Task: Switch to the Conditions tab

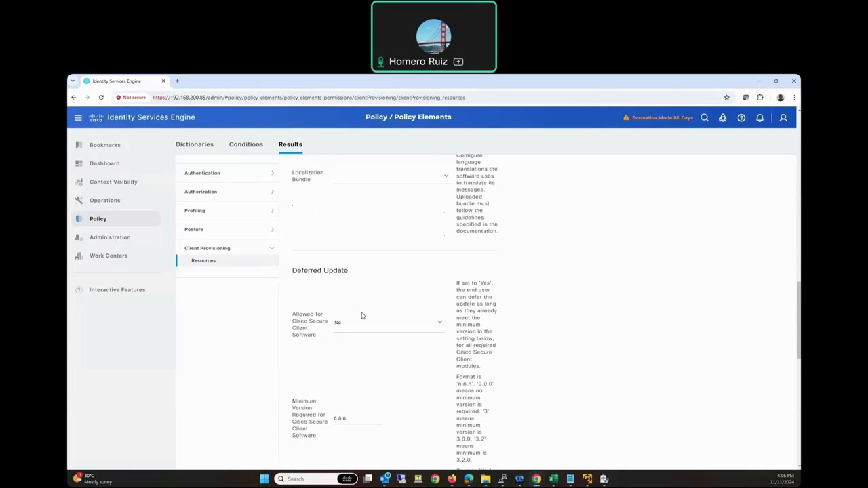Action: point(246,144)
